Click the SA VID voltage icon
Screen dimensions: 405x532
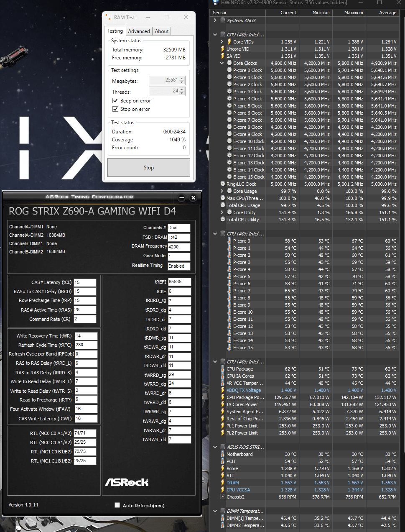click(x=222, y=56)
